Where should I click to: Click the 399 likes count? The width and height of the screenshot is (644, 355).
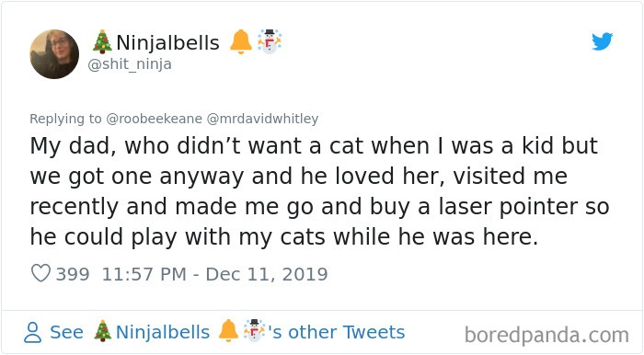pyautogui.click(x=73, y=274)
